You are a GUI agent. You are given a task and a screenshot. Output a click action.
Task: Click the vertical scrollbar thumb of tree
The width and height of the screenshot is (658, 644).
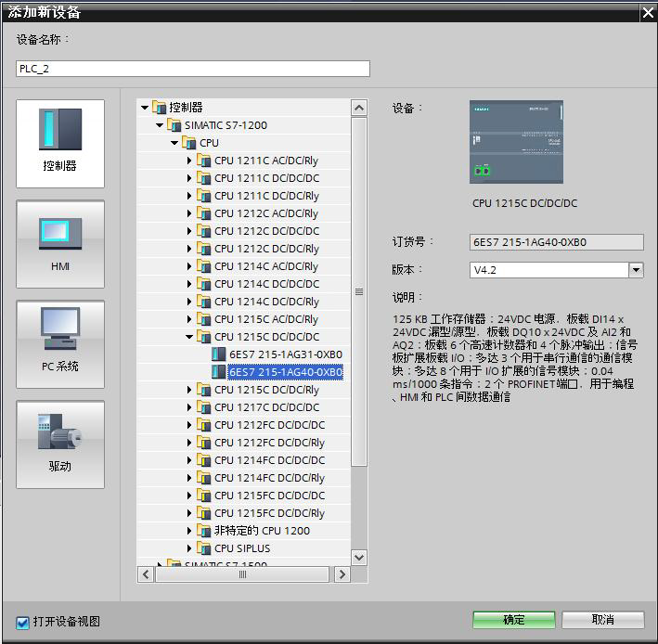(x=359, y=291)
